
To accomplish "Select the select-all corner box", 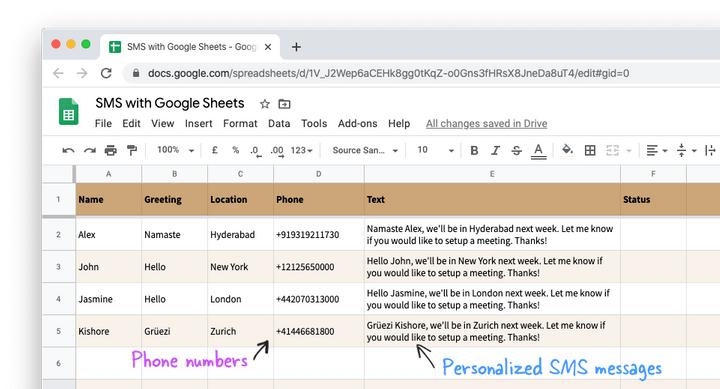I will (x=58, y=174).
